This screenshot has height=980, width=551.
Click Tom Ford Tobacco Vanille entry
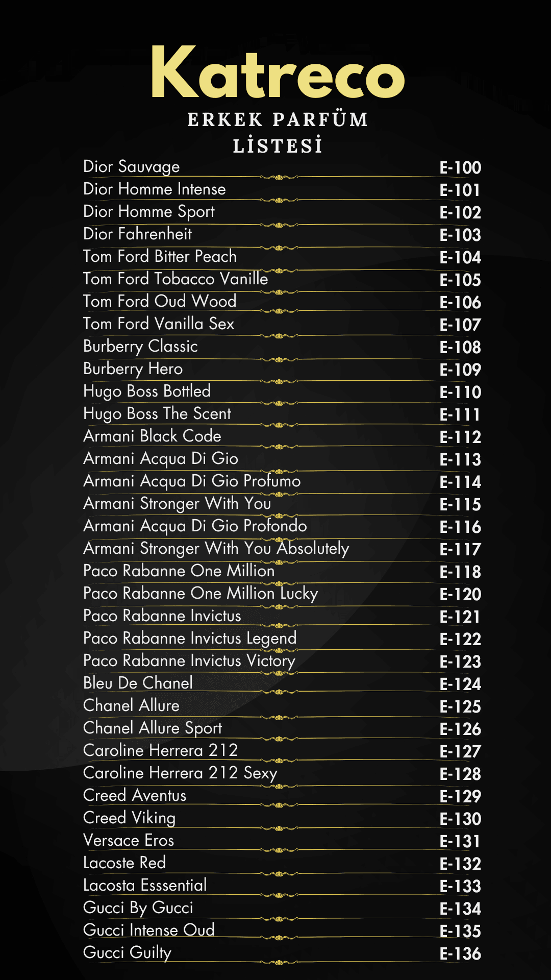pos(176,279)
